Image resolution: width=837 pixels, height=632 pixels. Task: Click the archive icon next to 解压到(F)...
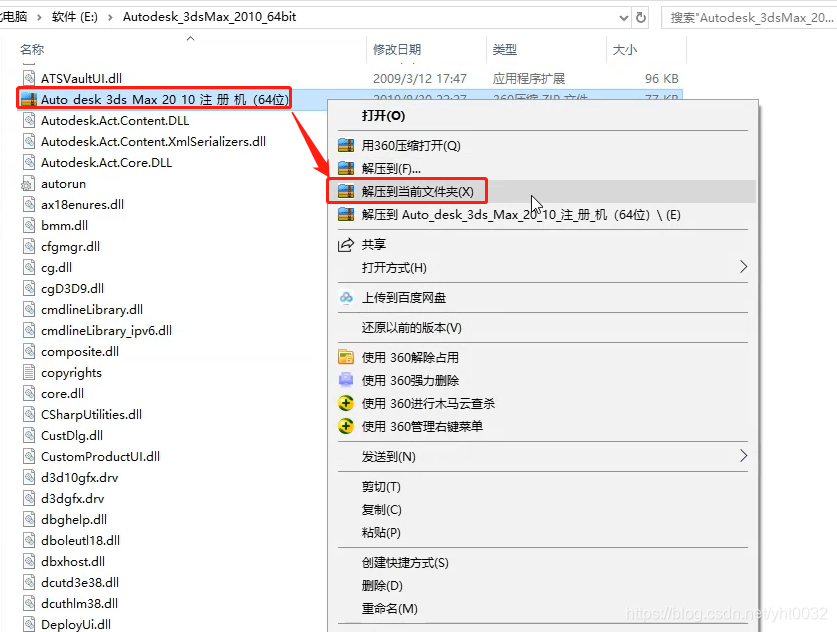tap(346, 169)
